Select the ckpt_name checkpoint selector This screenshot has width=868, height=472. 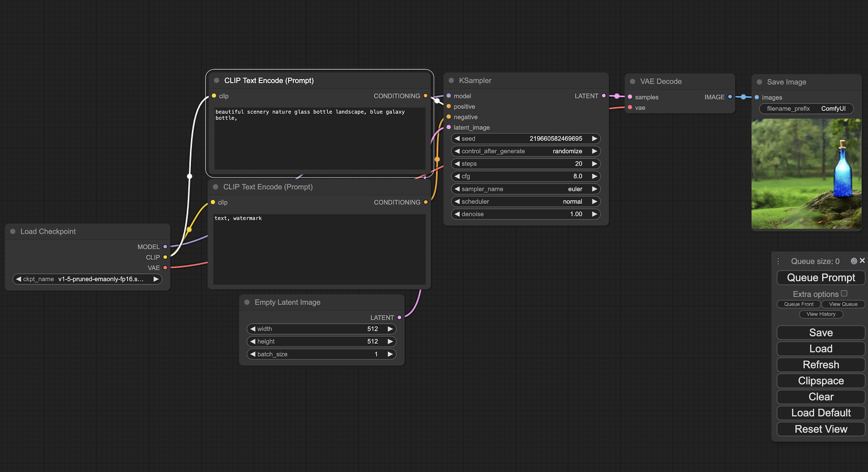coord(87,279)
